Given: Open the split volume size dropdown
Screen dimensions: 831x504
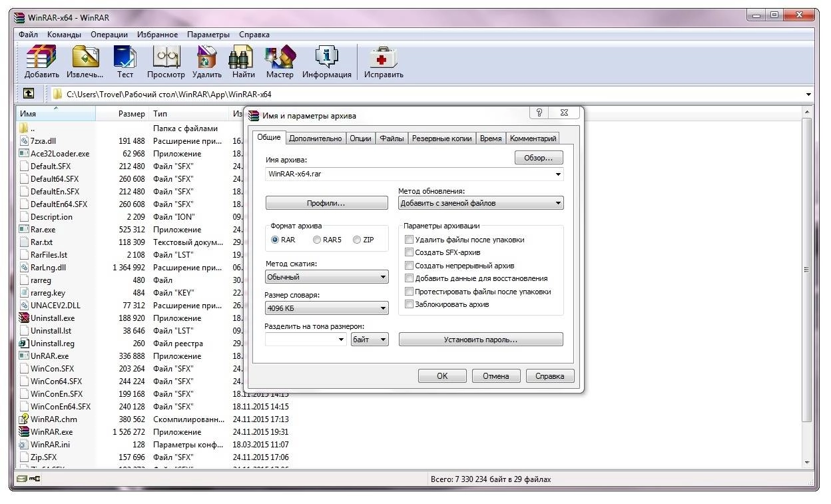Looking at the screenshot, I should (341, 340).
